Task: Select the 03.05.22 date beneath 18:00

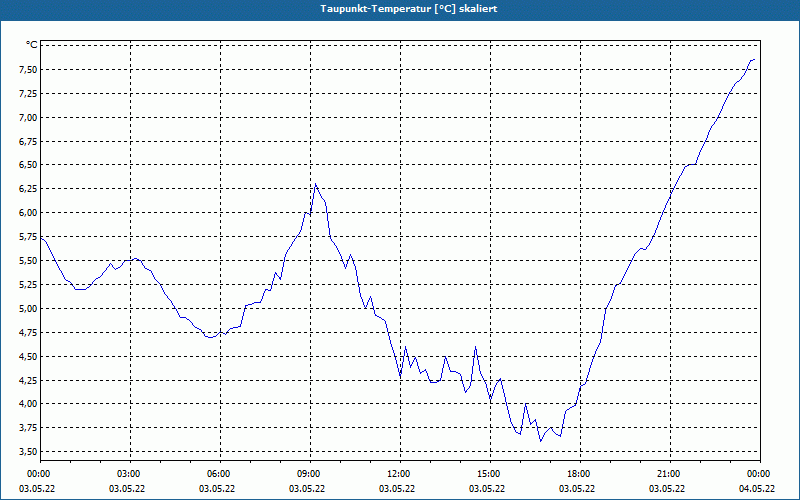Action: pyautogui.click(x=577, y=489)
